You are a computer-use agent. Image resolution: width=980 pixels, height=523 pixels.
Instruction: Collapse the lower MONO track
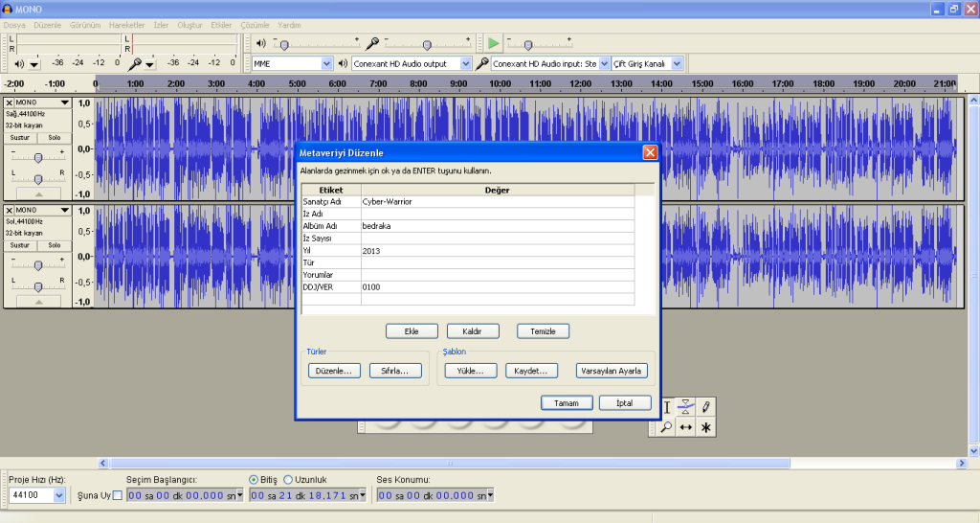[x=38, y=302]
